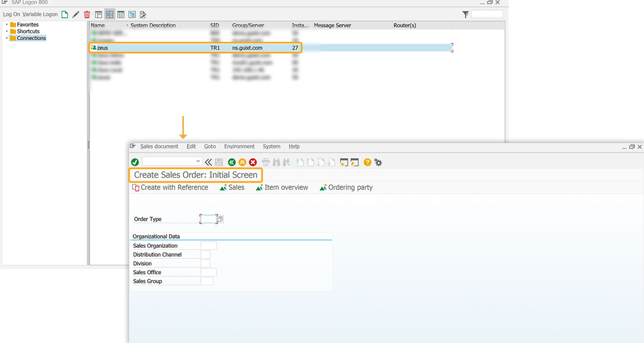Image resolution: width=644 pixels, height=343 pixels.
Task: Click the Sales button
Action: [232, 188]
